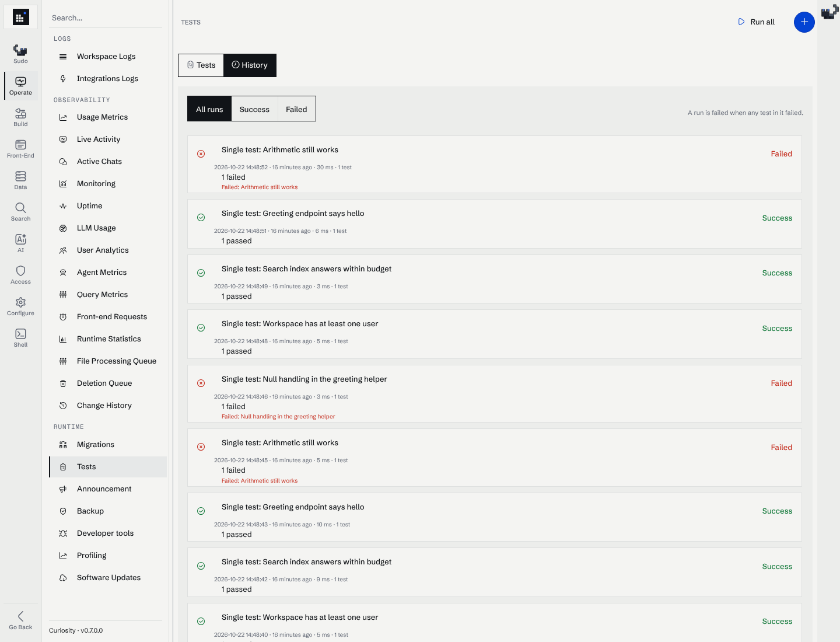840x642 pixels.
Task: Click the Run all play icon
Action: [741, 22]
